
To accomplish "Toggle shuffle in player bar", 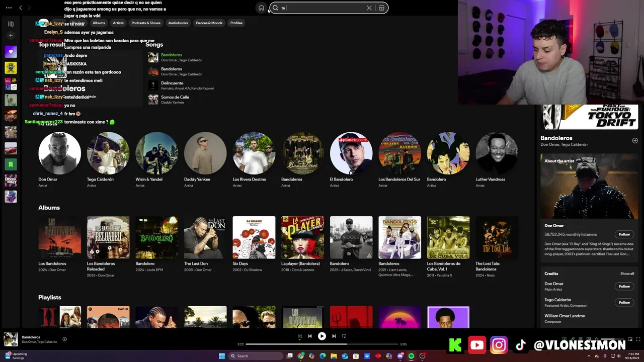I will [299, 336].
